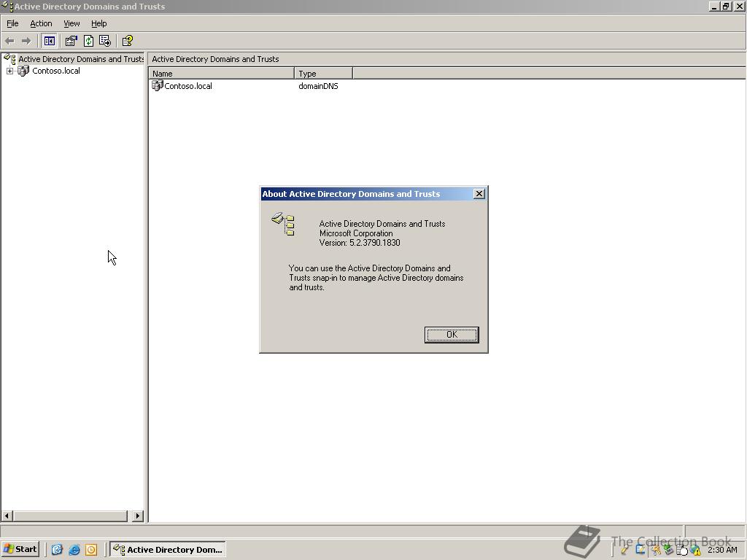Viewport: 747px width, 560px height.
Task: Sort by the Type column header
Action: click(323, 74)
